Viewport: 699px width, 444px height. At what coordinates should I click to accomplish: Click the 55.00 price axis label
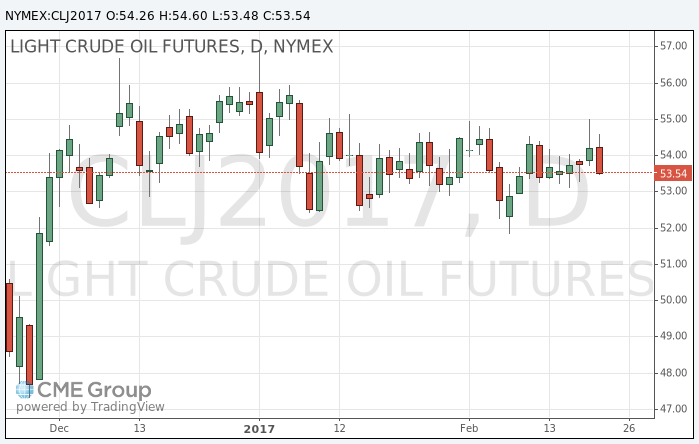(x=672, y=119)
